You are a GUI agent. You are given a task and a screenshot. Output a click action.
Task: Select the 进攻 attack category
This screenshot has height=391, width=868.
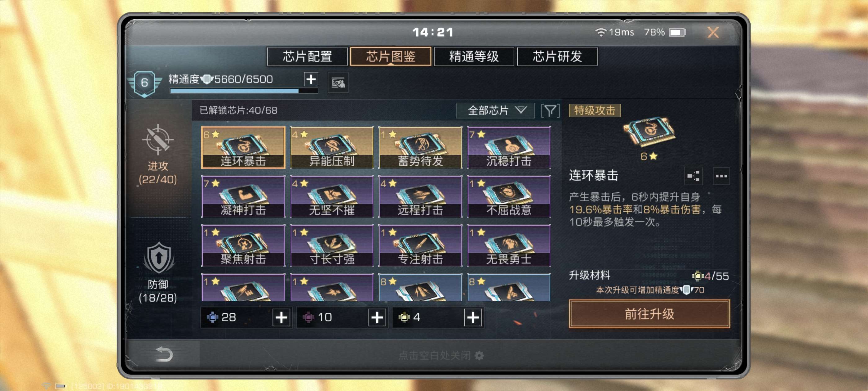pos(158,155)
